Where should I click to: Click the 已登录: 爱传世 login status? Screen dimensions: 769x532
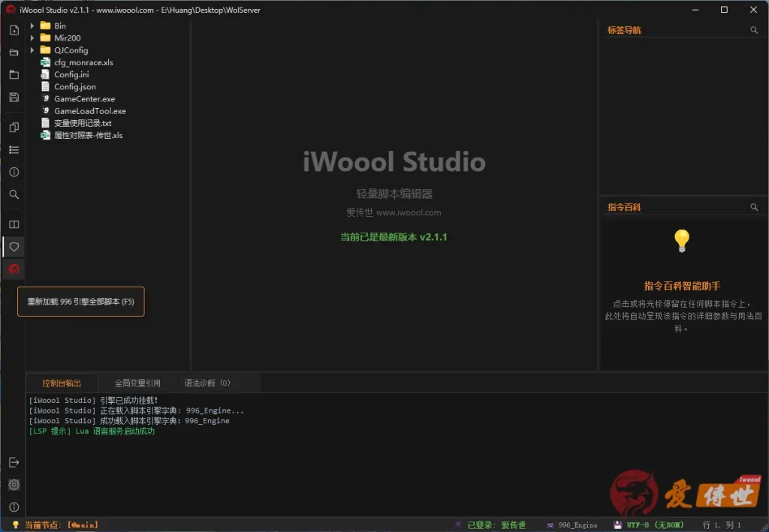496,525
